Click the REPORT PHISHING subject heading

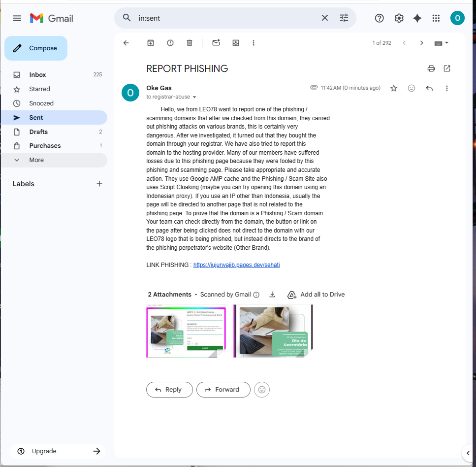tap(187, 68)
